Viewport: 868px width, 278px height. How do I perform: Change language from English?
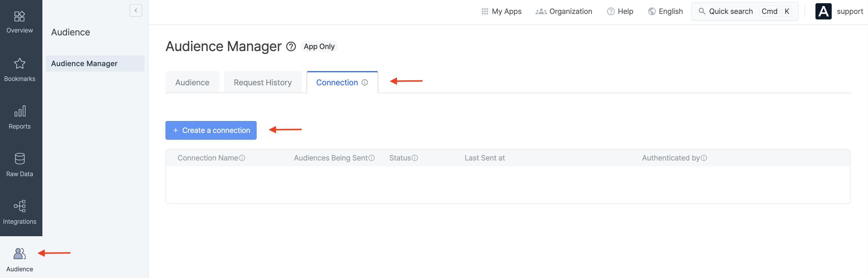665,11
